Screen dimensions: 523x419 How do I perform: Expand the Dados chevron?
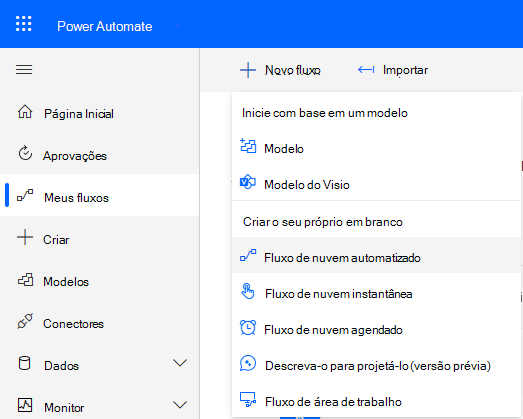click(x=180, y=363)
